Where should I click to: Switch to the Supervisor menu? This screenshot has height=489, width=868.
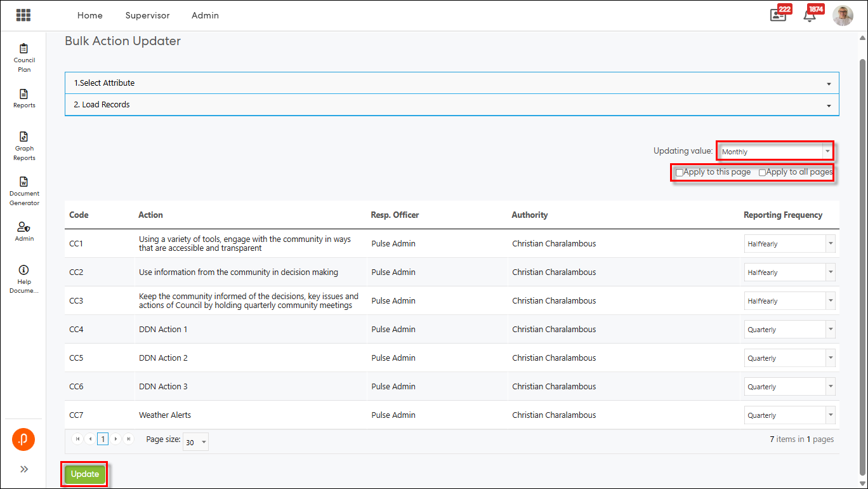click(x=147, y=15)
